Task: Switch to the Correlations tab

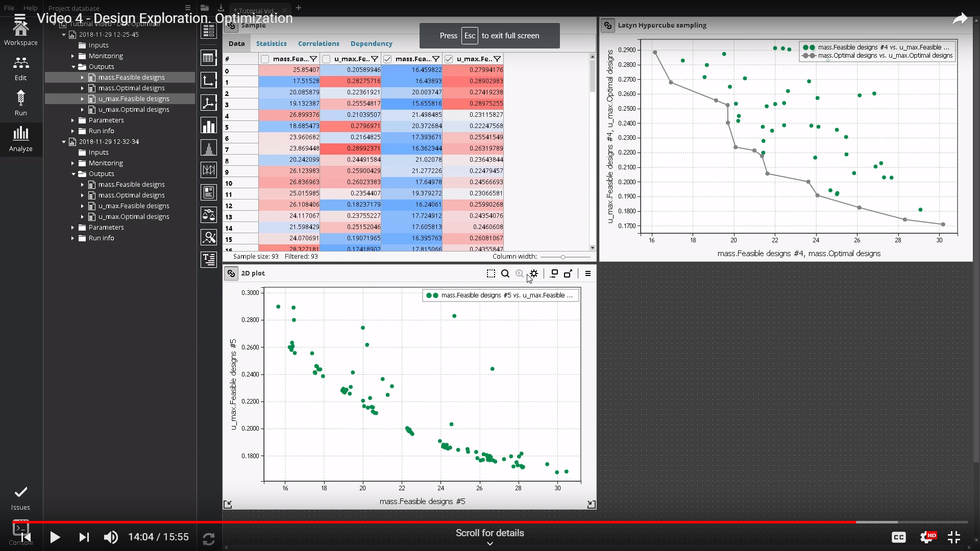Action: (318, 43)
